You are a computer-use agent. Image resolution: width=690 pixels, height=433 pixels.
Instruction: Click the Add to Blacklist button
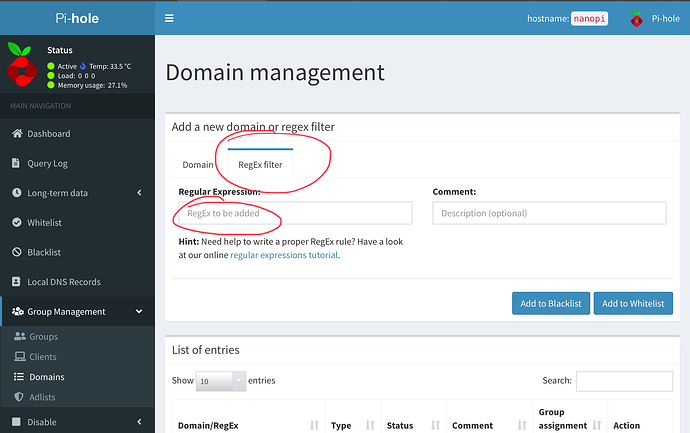click(551, 303)
